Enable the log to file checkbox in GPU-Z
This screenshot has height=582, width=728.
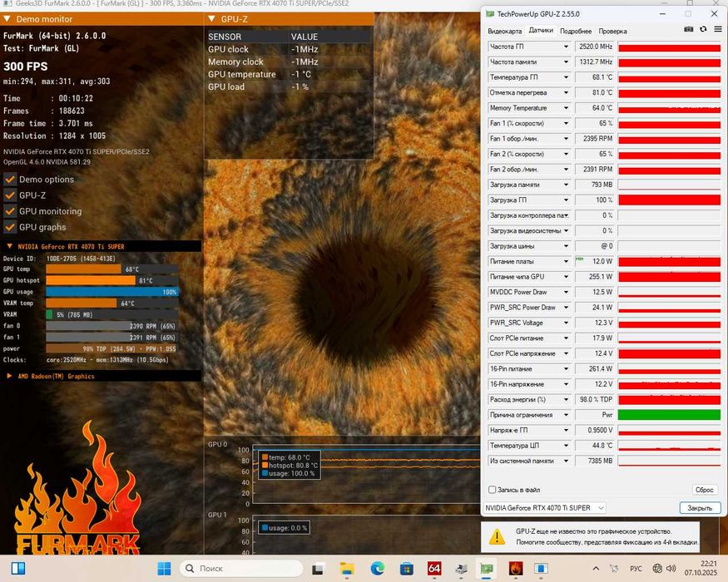[x=493, y=490]
